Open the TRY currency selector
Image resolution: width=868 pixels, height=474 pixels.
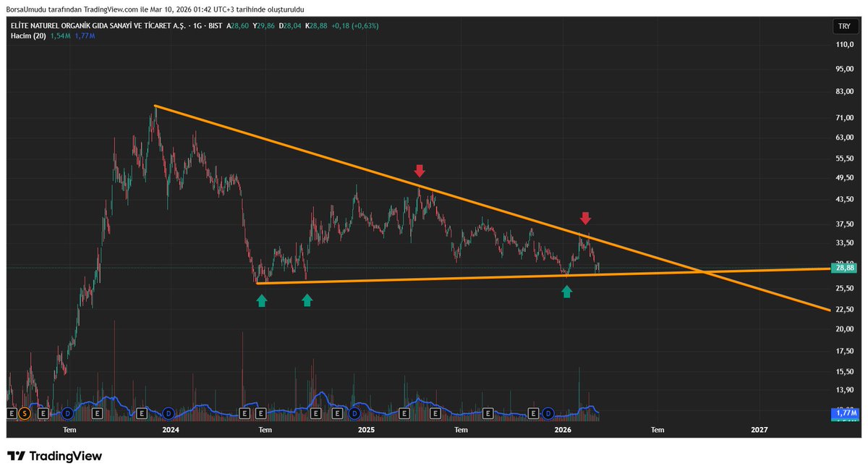(x=843, y=26)
